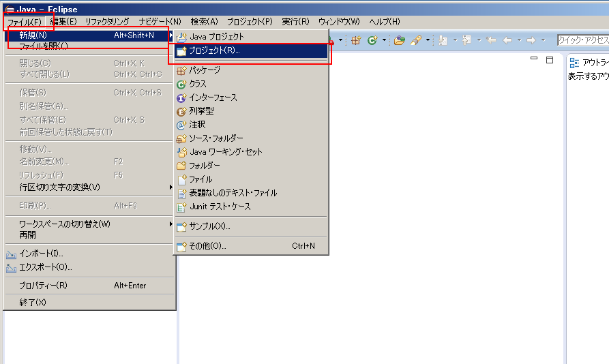The height and width of the screenshot is (364, 609).
Task: Create a new インターフェース from the submenu
Action: (251, 97)
